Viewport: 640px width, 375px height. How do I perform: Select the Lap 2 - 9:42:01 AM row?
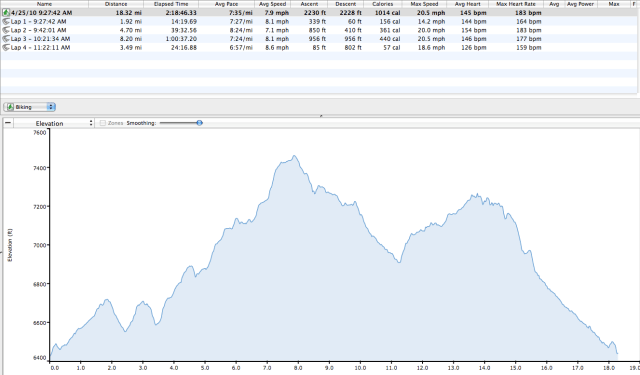(x=318, y=30)
